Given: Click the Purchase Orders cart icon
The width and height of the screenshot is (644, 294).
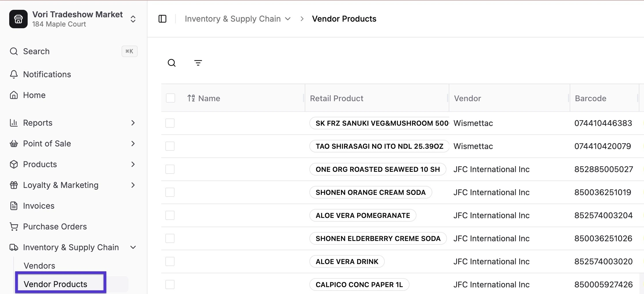Looking at the screenshot, I should (14, 227).
